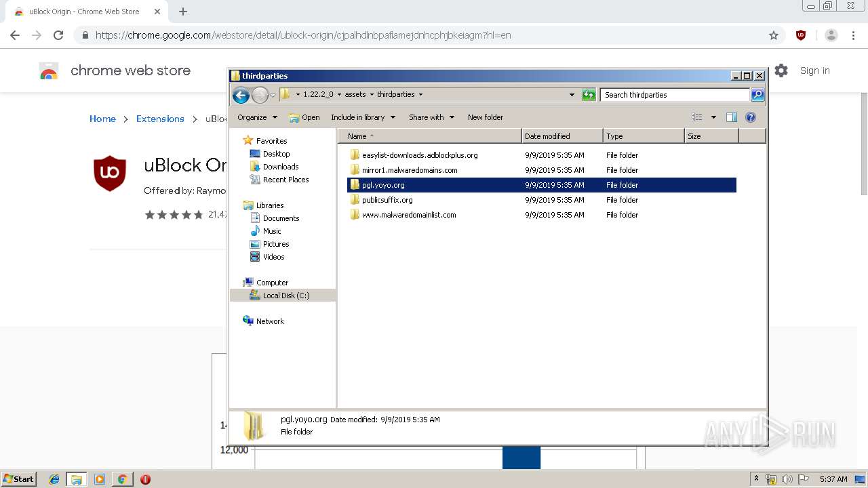Open the Windows Start menu
This screenshot has height=488, width=868.
[19, 479]
